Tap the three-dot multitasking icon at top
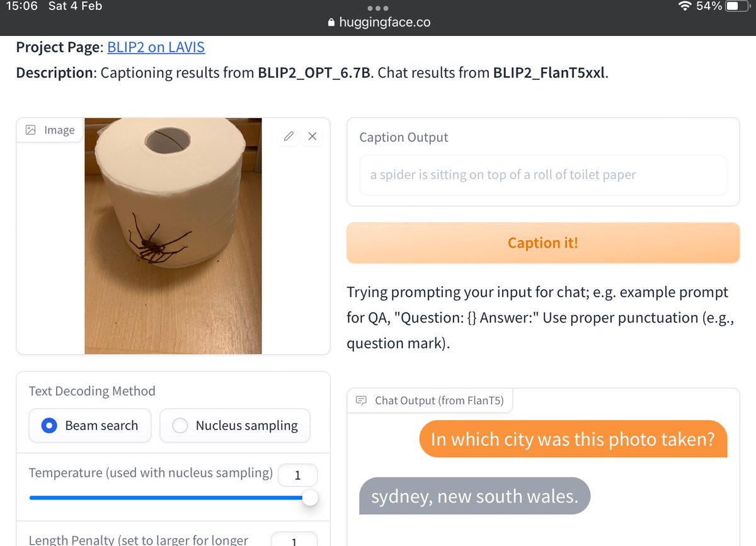 click(x=377, y=8)
